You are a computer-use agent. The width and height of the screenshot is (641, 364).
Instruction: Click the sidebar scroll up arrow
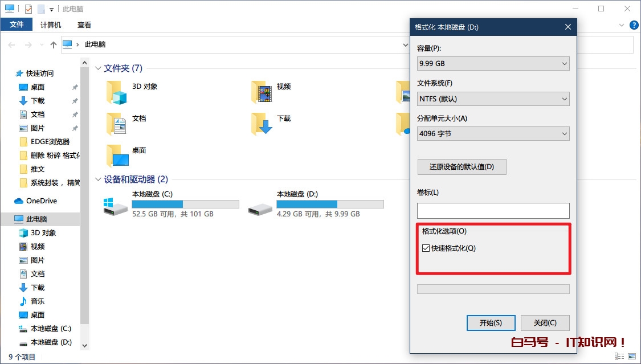pos(85,63)
